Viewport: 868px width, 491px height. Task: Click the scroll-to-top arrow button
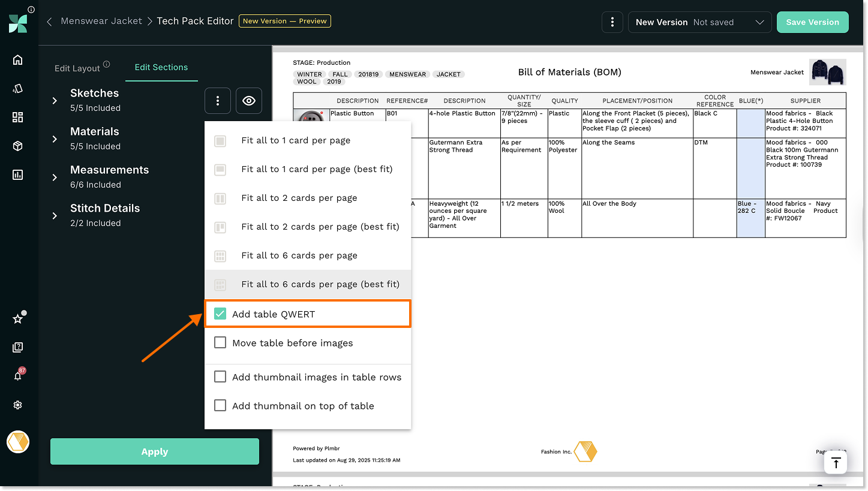point(836,463)
